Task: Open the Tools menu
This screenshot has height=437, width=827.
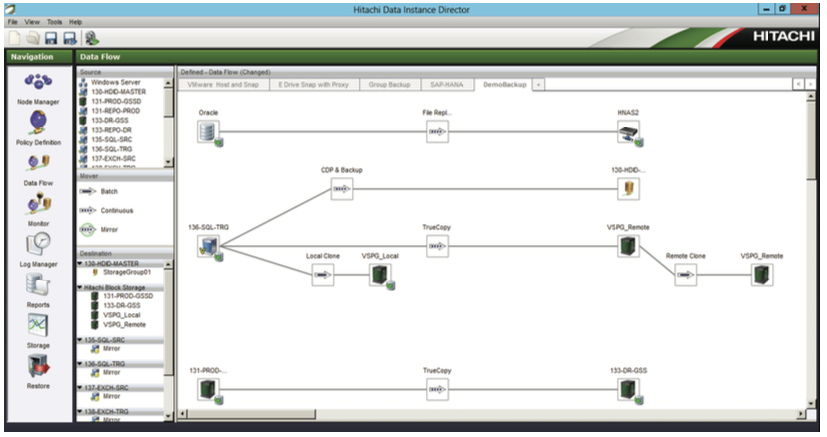Action: point(54,22)
